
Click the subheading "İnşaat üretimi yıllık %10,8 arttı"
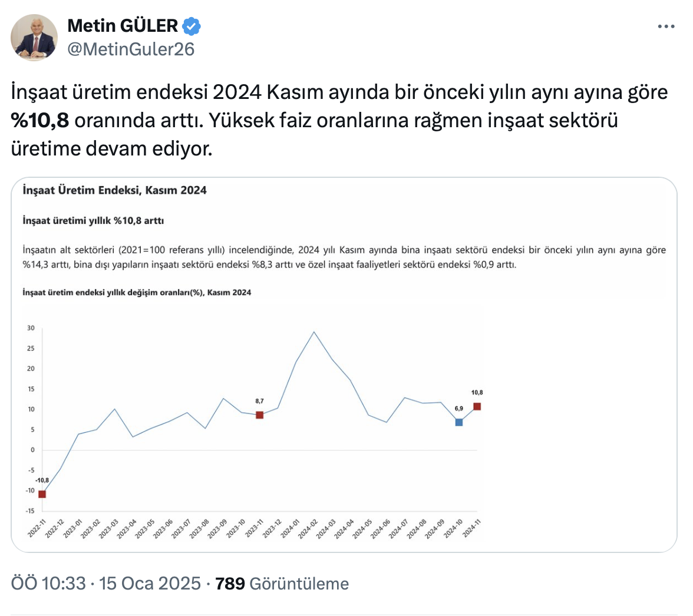93,221
